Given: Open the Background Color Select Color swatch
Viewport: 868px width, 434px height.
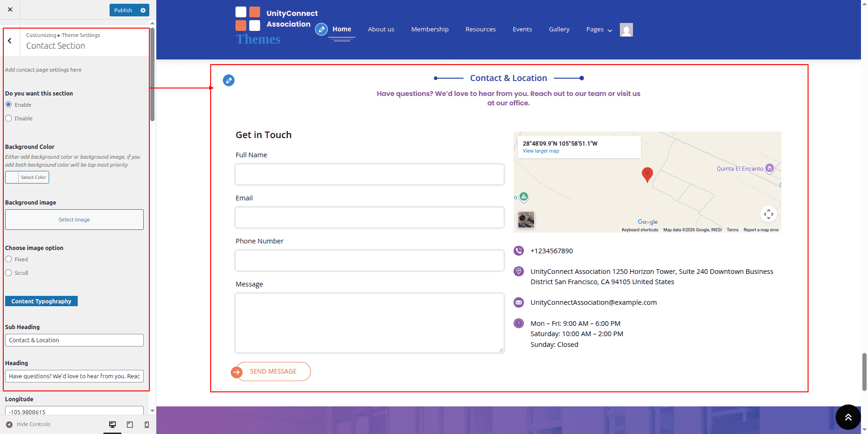Looking at the screenshot, I should 27,177.
